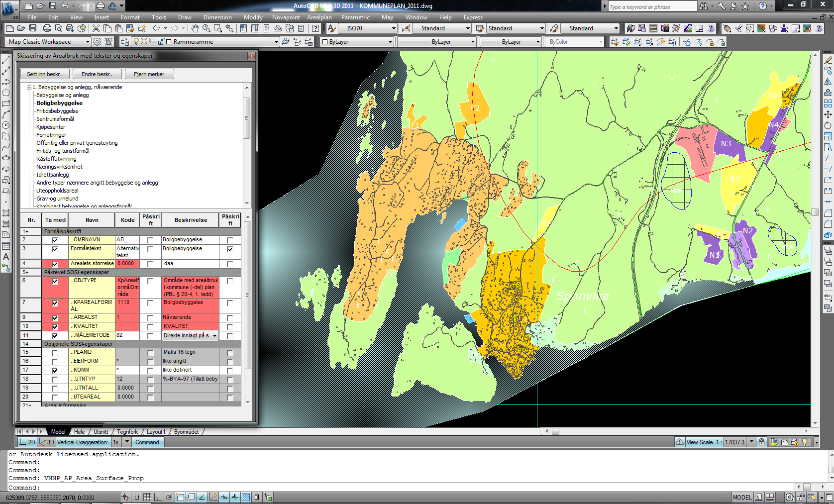Viewport: 834px width, 504px height.
Task: Click the binoculars search icon
Action: (703, 6)
